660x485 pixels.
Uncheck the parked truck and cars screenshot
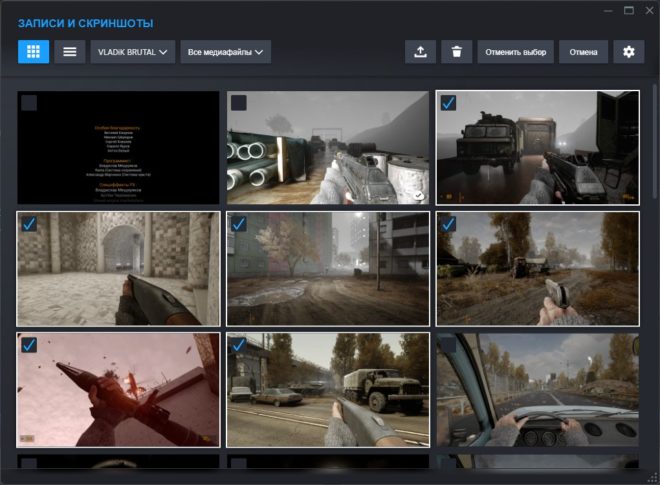[x=239, y=345]
